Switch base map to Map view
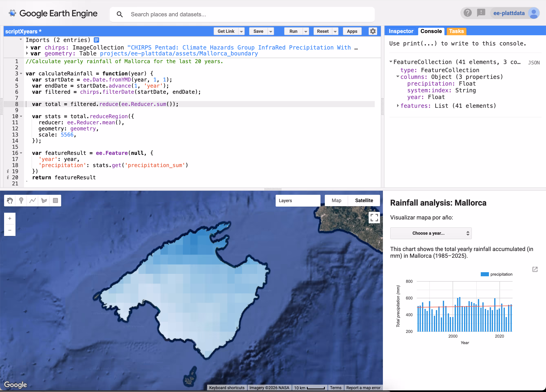The width and height of the screenshot is (546, 392). (x=336, y=200)
